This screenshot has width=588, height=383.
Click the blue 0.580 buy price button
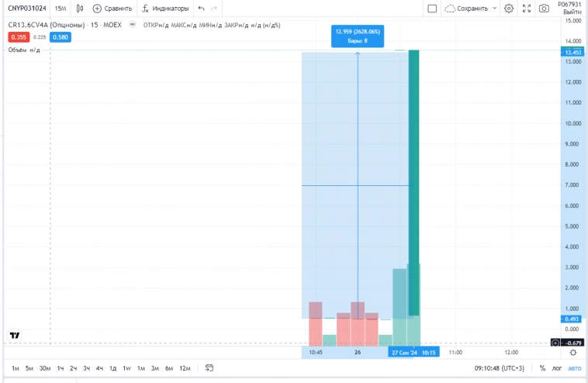(x=61, y=36)
